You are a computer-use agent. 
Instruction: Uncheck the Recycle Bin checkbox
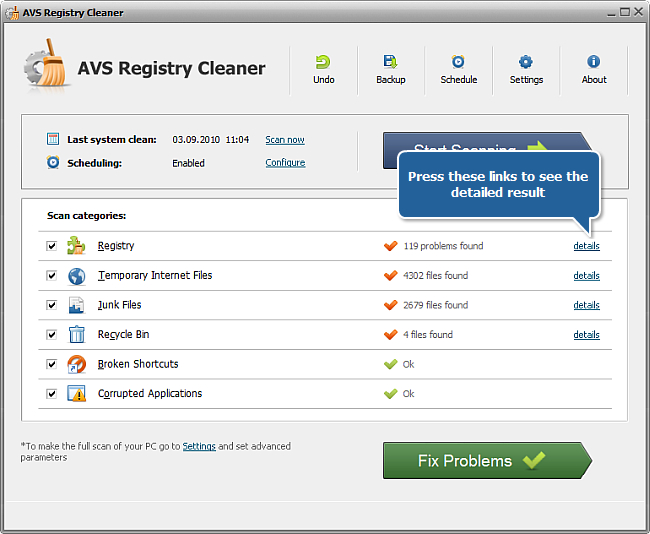[51, 335]
